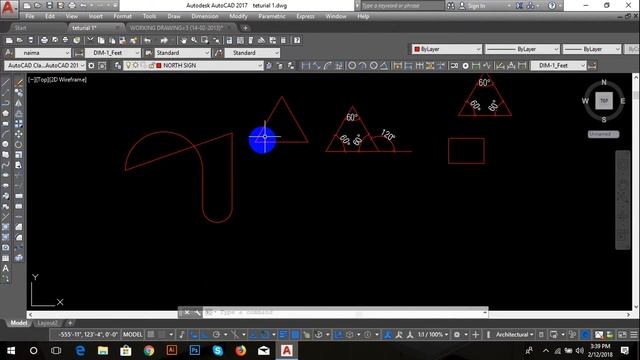Toggle Transparency display in status bar
The height and width of the screenshot is (360, 640).
pyautogui.click(x=295, y=334)
